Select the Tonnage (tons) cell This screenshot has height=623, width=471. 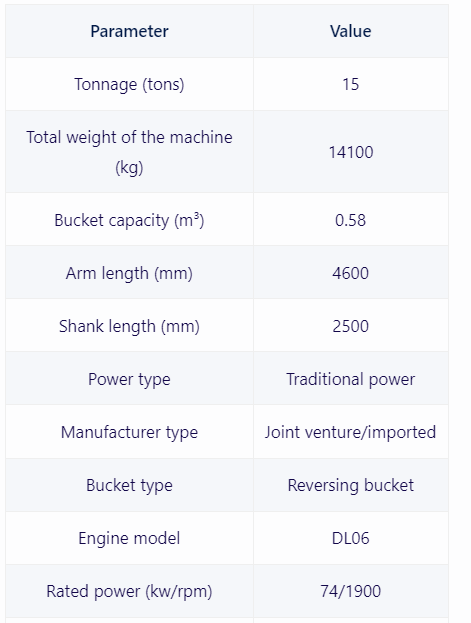coord(129,84)
